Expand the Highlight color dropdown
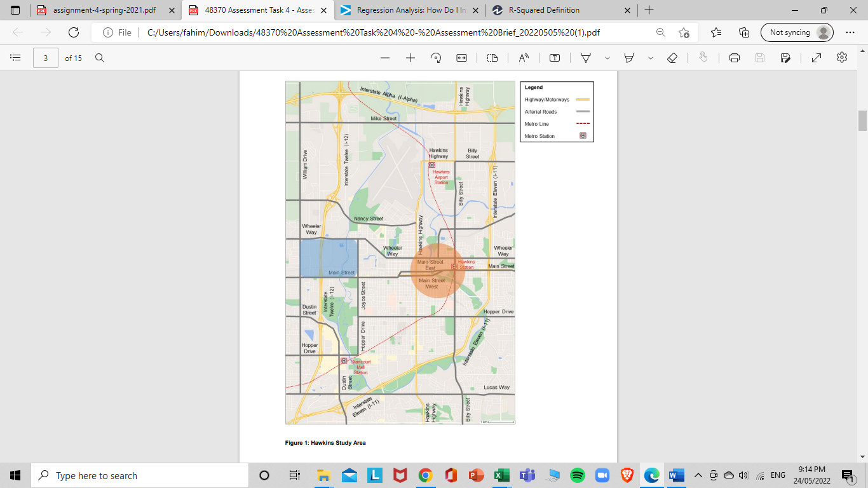Viewport: 868px width, 488px height. (x=650, y=58)
